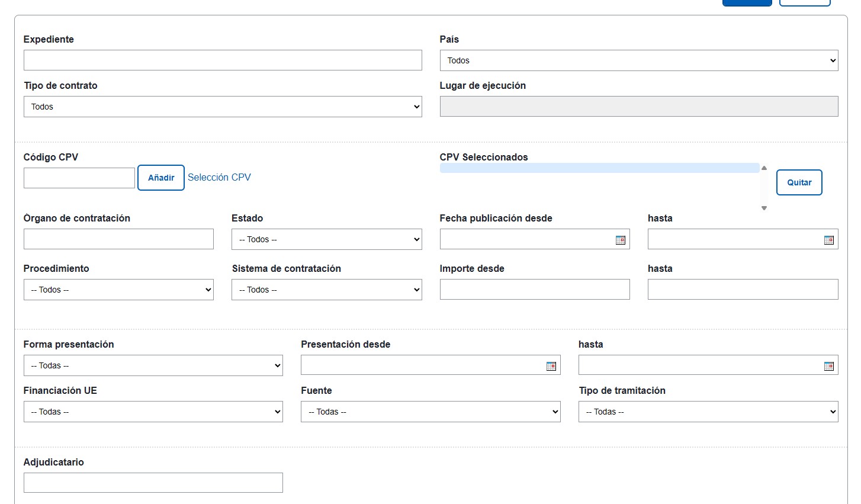Click the Importe hasta field
The image size is (861, 504).
(743, 289)
